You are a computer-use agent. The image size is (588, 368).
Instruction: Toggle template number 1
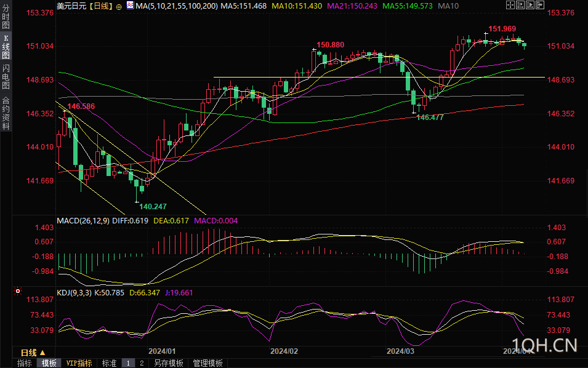pyautogui.click(x=128, y=363)
